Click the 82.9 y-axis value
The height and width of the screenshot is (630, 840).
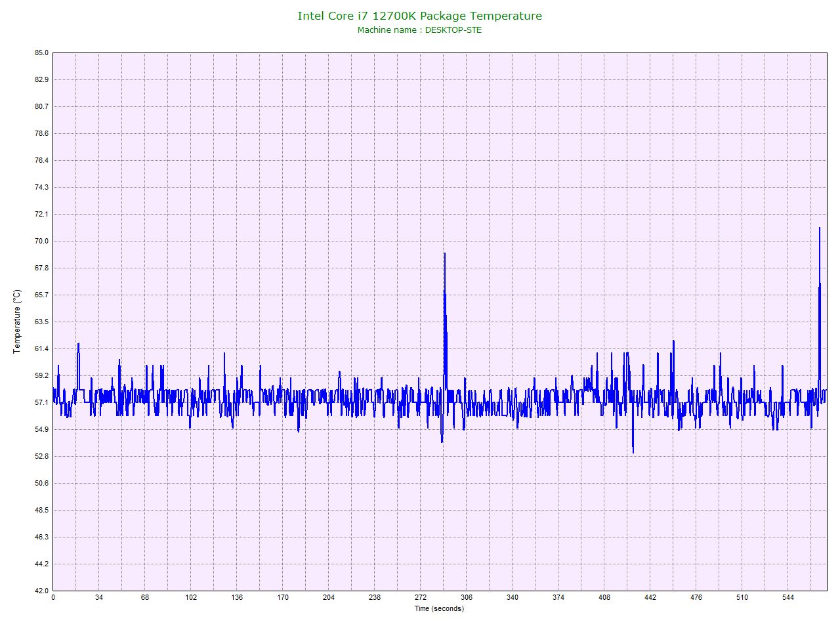[42, 79]
